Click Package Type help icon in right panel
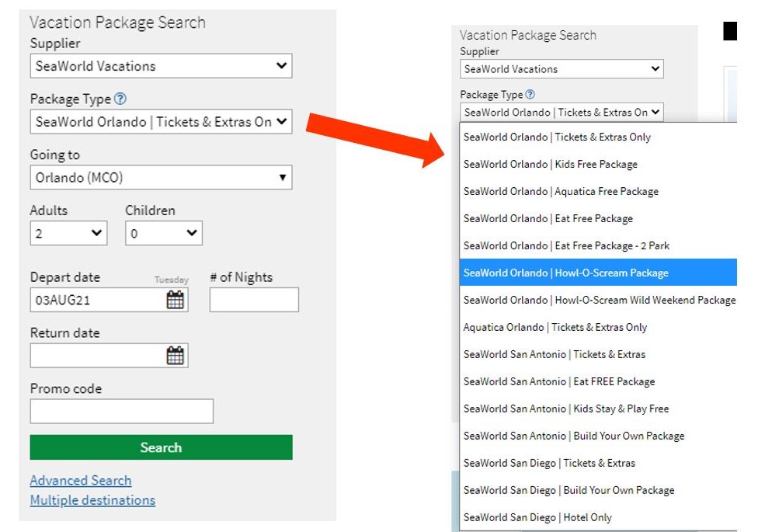This screenshot has height=532, width=765. click(x=530, y=95)
